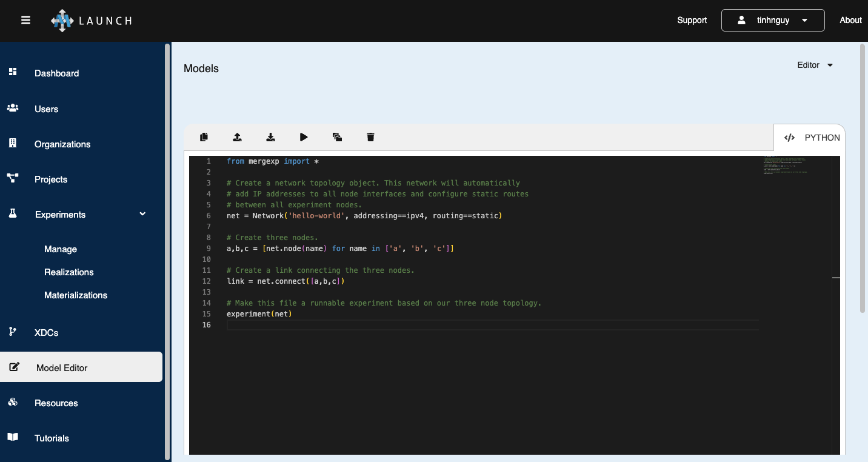Click the Support link in header
The height and width of the screenshot is (462, 868).
(x=692, y=20)
